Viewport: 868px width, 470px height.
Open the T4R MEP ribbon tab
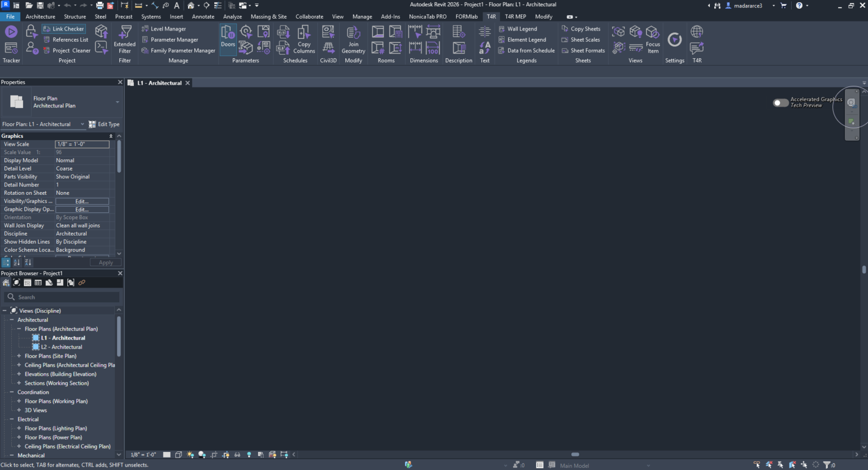tap(515, 16)
